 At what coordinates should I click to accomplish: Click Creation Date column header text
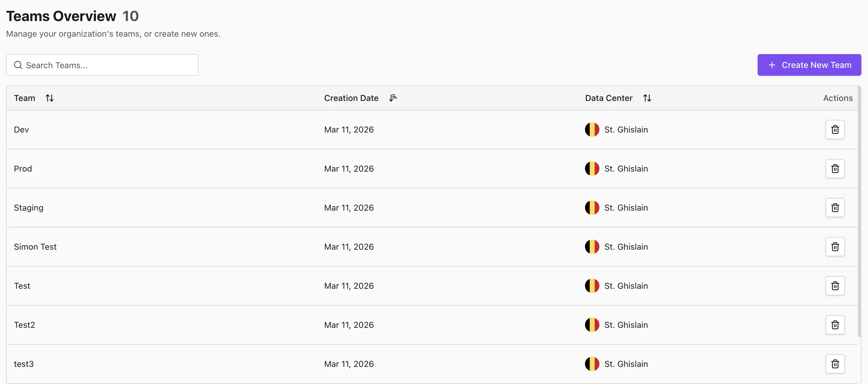pos(351,98)
